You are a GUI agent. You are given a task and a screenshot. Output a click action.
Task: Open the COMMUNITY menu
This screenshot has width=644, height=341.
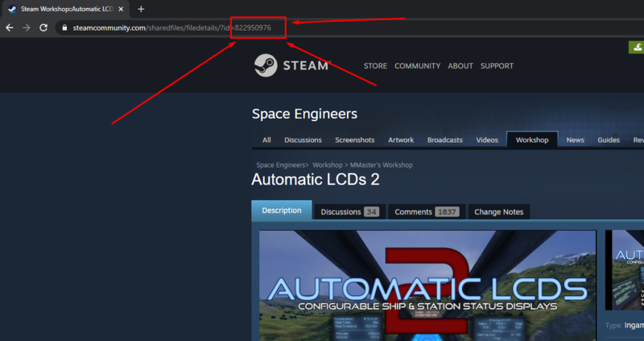click(417, 66)
